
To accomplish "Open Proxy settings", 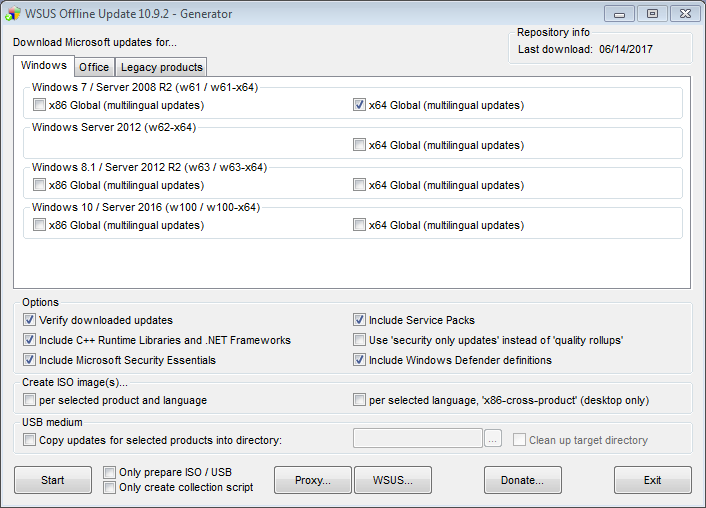I will pos(313,480).
